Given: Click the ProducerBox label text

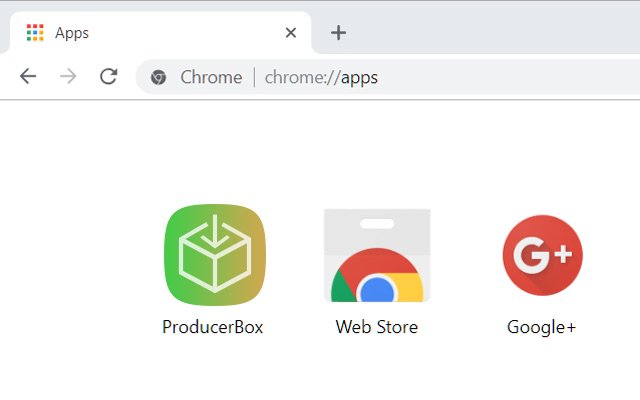Looking at the screenshot, I should (213, 327).
